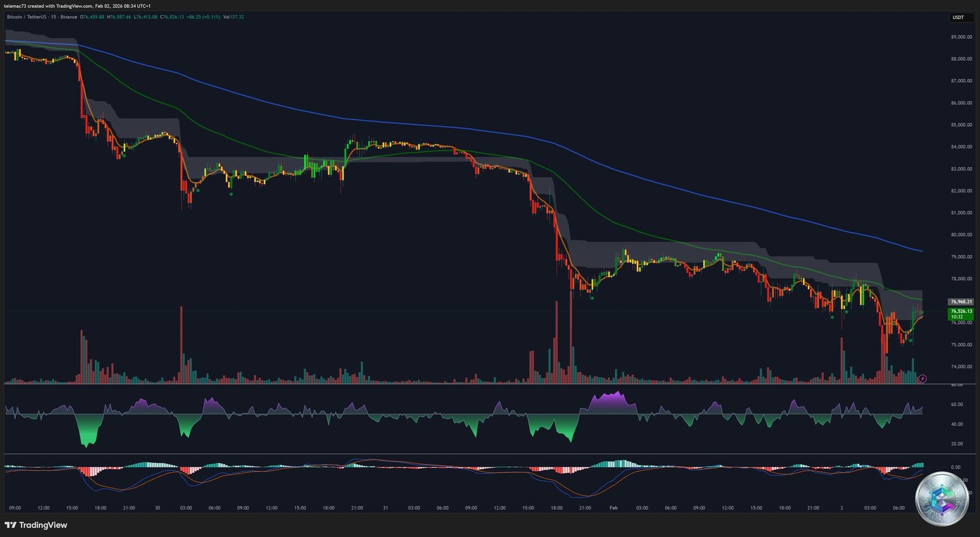This screenshot has height=537, width=980.
Task: Click the 87,000.00 price axis label
Action: (961, 81)
